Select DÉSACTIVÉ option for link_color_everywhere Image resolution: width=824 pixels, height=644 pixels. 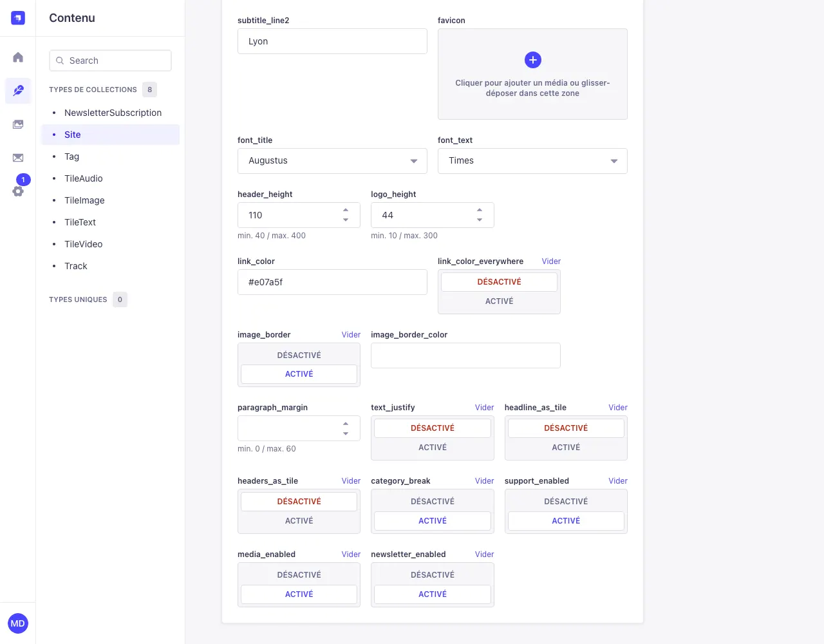pos(499,282)
